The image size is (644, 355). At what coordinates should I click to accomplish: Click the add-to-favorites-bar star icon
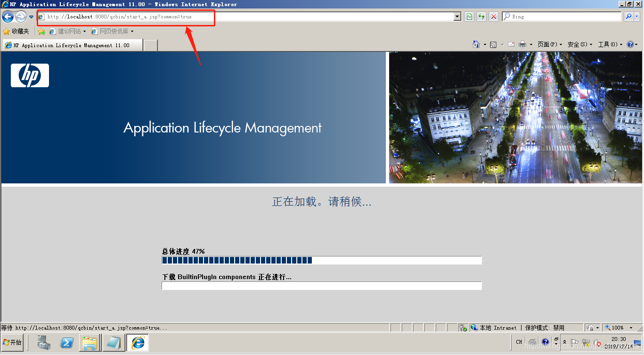click(x=41, y=32)
